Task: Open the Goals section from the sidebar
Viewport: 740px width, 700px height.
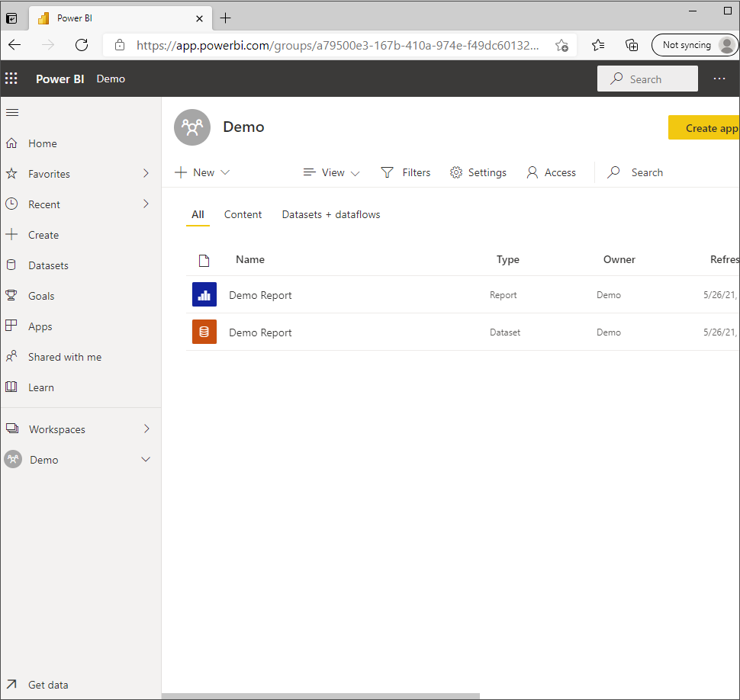Action: pyautogui.click(x=11, y=295)
